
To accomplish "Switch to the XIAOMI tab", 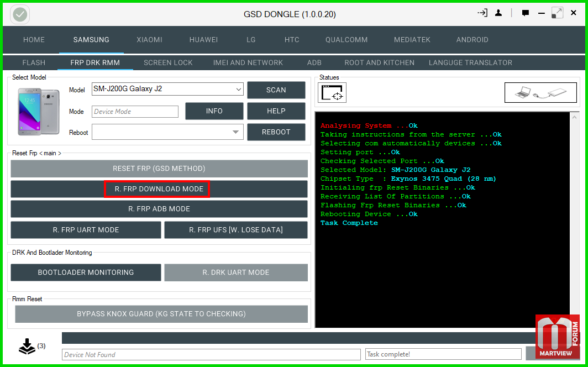I will [149, 40].
